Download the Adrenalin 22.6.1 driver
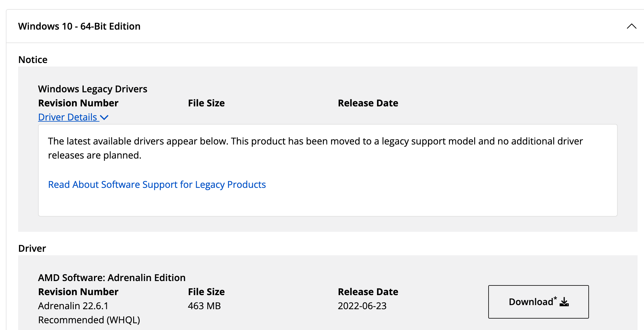This screenshot has width=644, height=330. pos(538,302)
